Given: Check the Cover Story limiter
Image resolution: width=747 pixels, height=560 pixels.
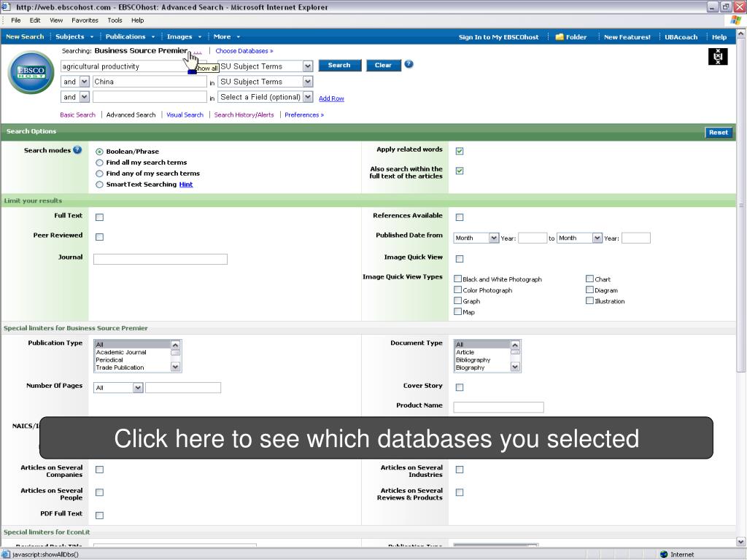Looking at the screenshot, I should coord(460,387).
